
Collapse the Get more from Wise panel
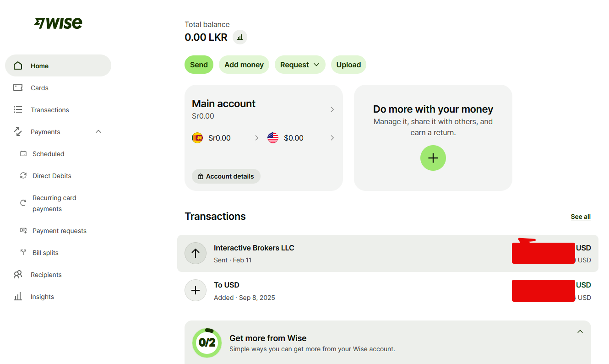(x=580, y=331)
